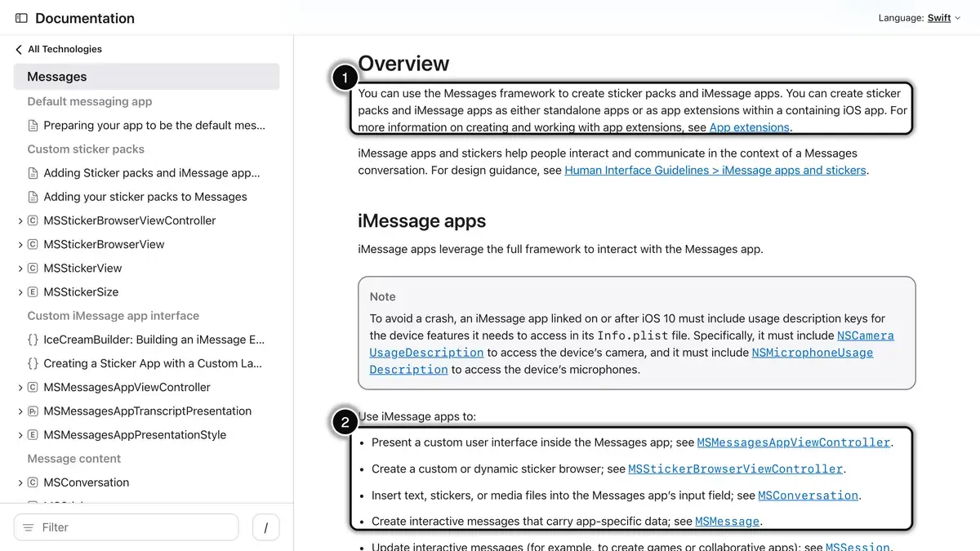The height and width of the screenshot is (551, 980).
Task: Expand MSMessagesAppTranscriptPresentation tree item
Action: 20,411
